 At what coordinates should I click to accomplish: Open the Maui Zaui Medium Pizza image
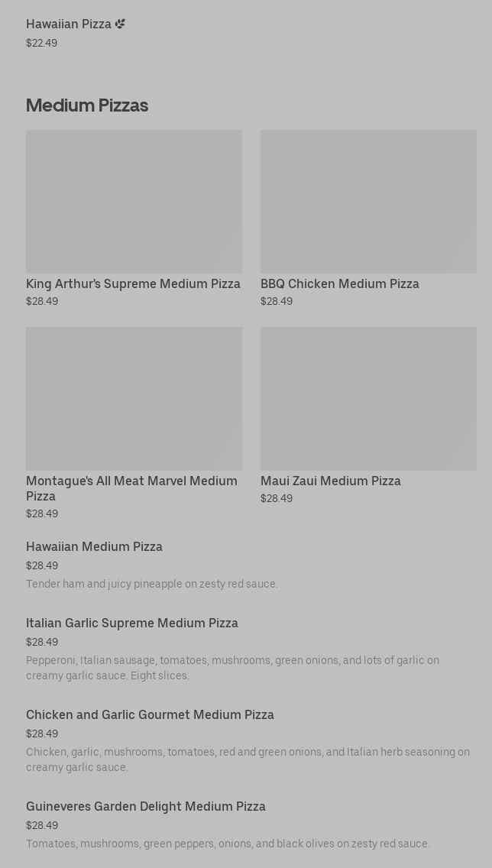click(x=368, y=398)
